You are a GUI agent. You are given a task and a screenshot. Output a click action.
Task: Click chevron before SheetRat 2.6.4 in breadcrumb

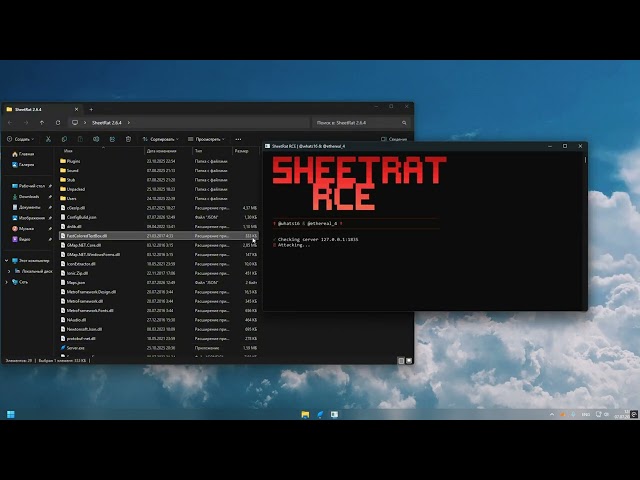(85, 123)
